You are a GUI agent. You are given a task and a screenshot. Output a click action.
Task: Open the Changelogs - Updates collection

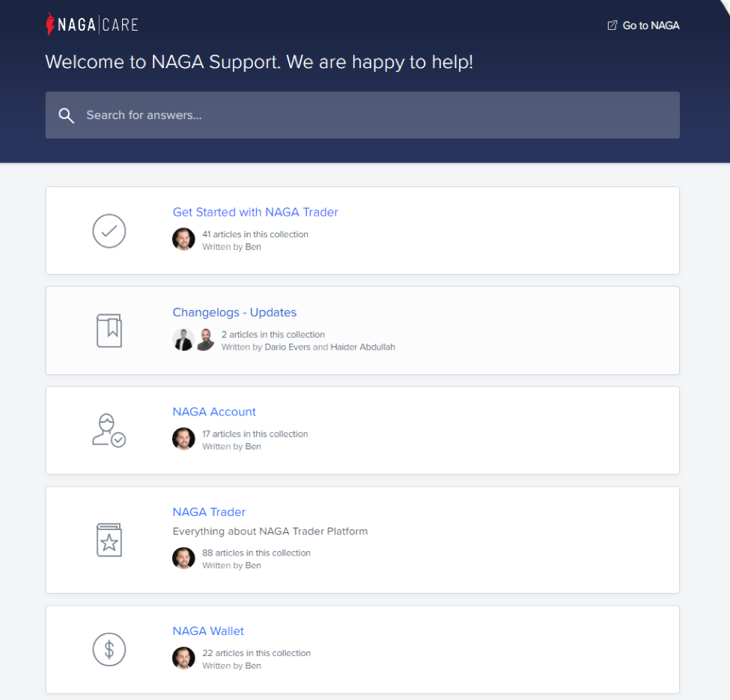click(234, 312)
